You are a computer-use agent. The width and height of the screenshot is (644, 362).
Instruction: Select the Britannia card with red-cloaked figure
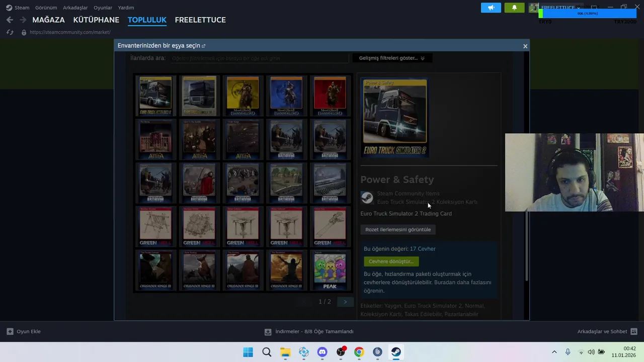pos(199,183)
